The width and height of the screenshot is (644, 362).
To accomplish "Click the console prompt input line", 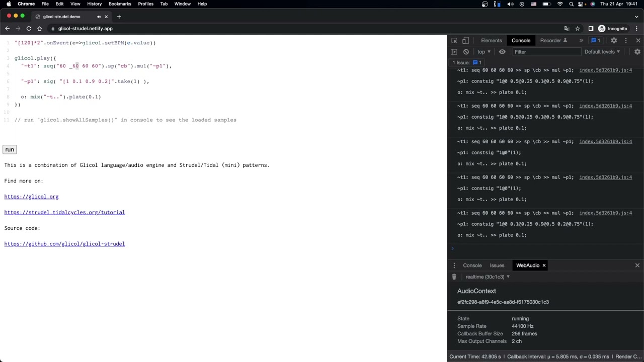I will (x=546, y=248).
